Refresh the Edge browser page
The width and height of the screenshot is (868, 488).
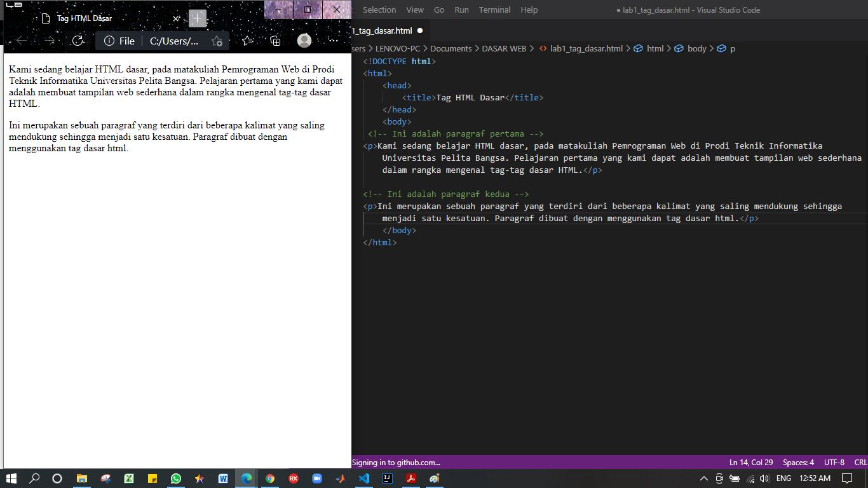coord(78,41)
